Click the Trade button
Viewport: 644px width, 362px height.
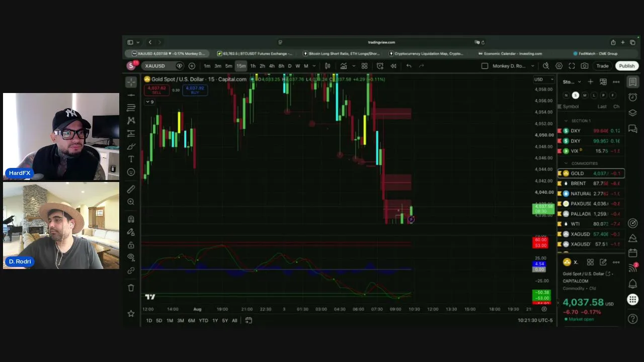coord(602,66)
